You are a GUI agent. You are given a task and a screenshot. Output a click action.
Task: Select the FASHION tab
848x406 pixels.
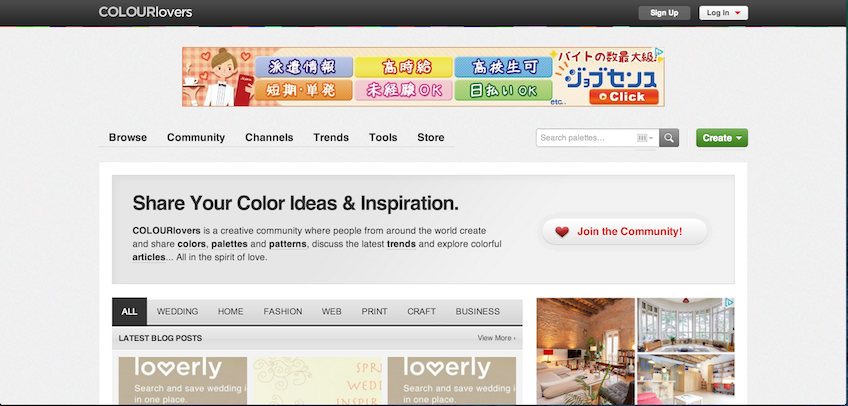(283, 311)
